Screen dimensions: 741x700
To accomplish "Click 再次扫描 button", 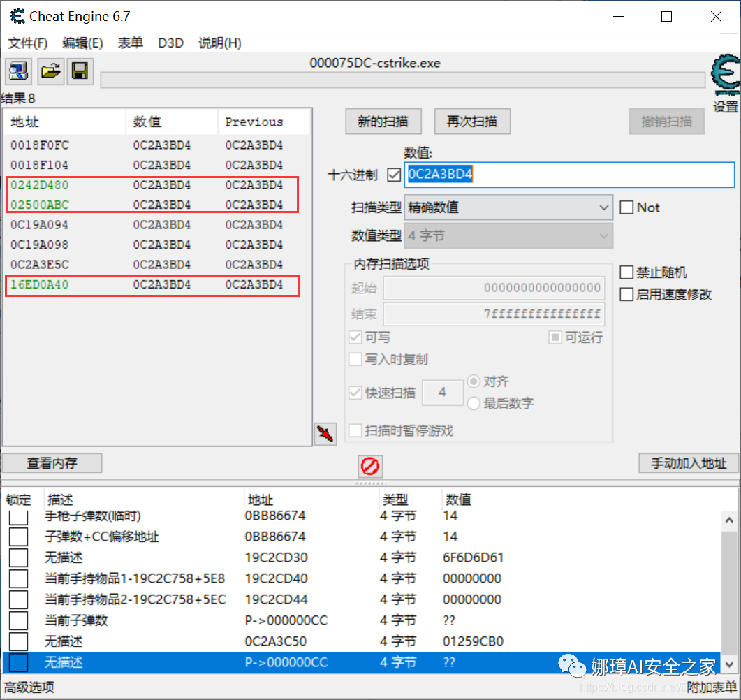I will (472, 122).
